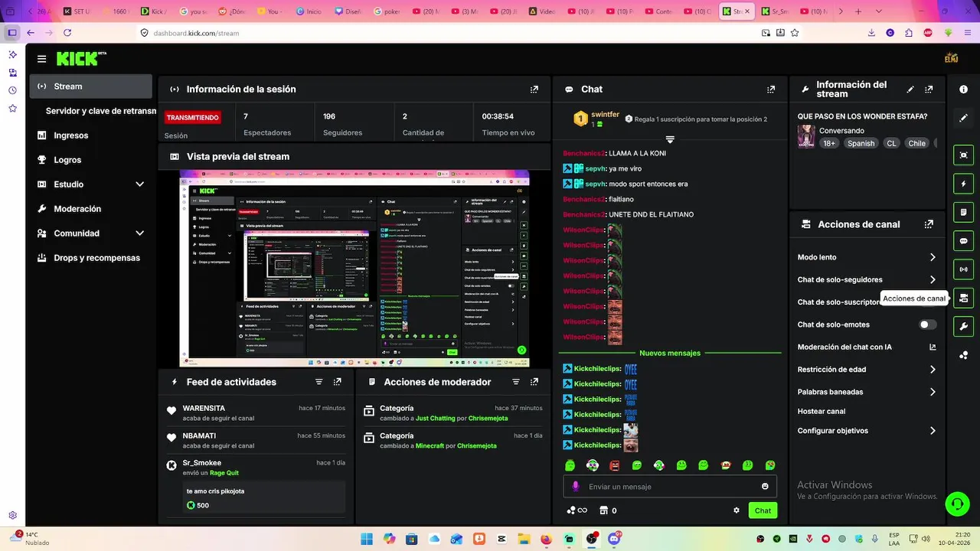
Task: Select swintfer in the leaderboard
Action: click(605, 115)
